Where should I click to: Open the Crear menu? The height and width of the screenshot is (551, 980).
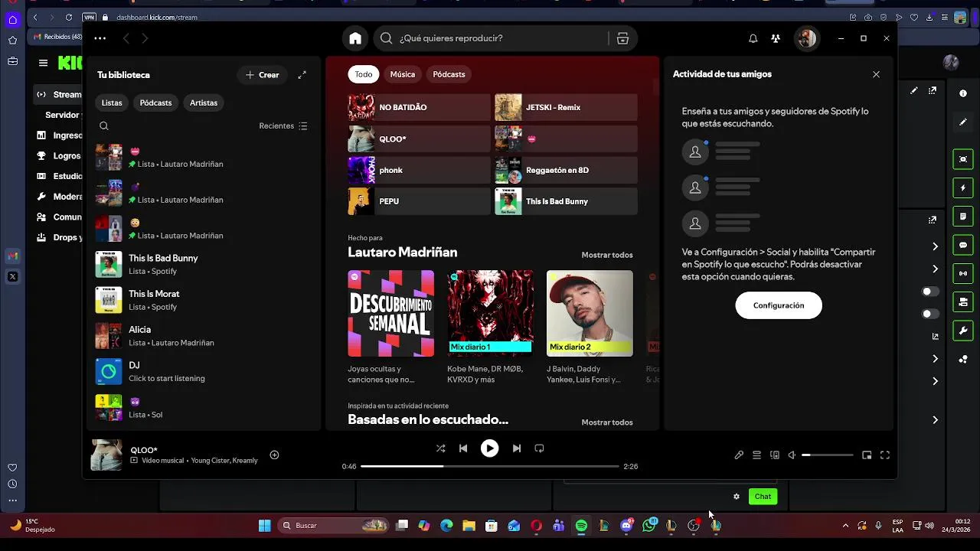263,75
